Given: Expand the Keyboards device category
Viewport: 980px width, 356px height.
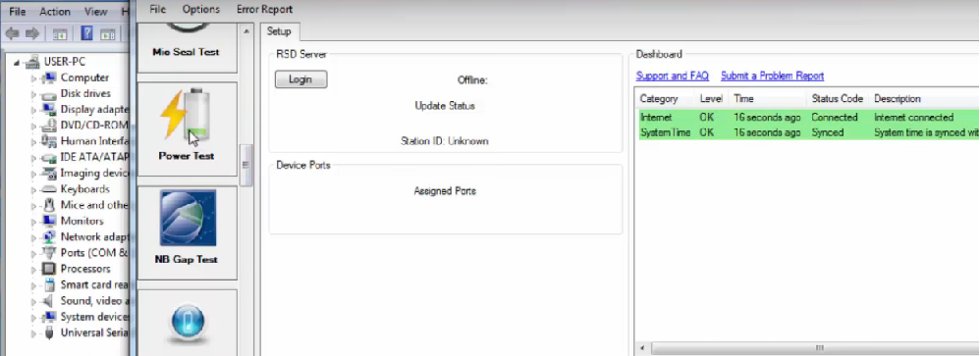Looking at the screenshot, I should [x=34, y=190].
